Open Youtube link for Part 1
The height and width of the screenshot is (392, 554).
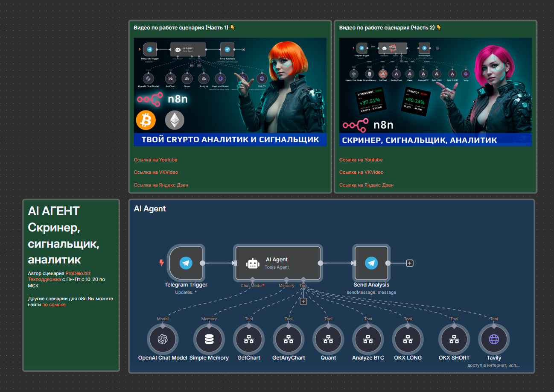(155, 160)
